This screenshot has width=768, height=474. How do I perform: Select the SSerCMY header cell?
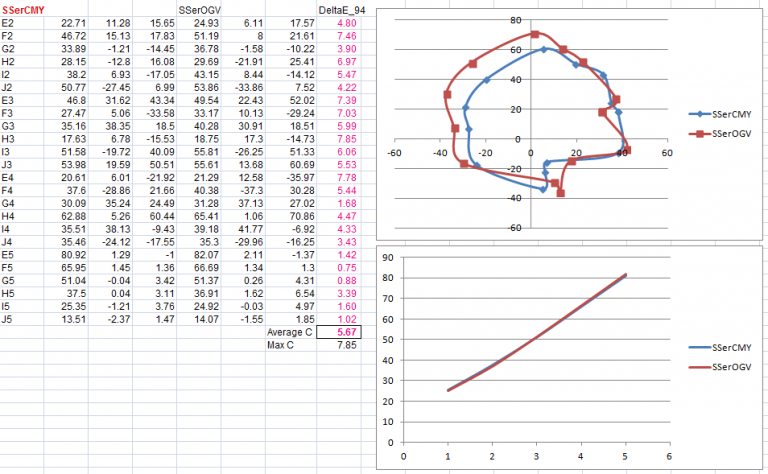[x=22, y=10]
